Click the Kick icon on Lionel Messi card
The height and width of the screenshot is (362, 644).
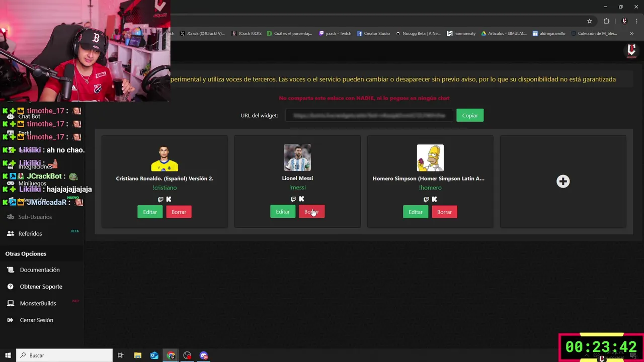[301, 199]
